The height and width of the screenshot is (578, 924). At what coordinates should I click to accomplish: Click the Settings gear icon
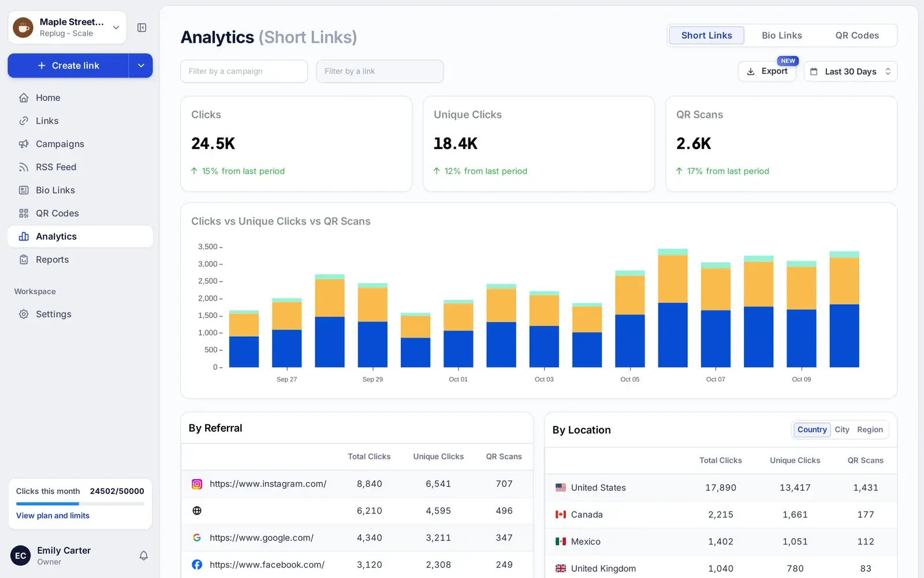(24, 314)
